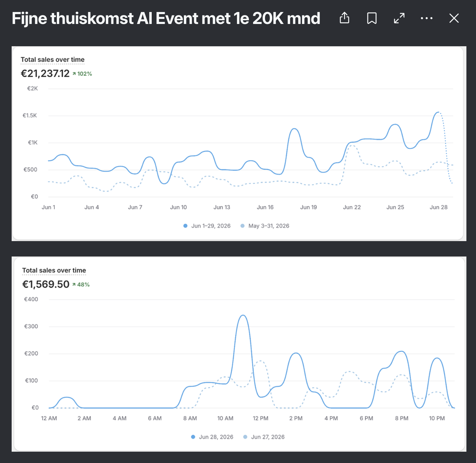Image resolution: width=476 pixels, height=463 pixels.
Task: Click the '€1.5K' y-axis label
Action: [x=30, y=115]
